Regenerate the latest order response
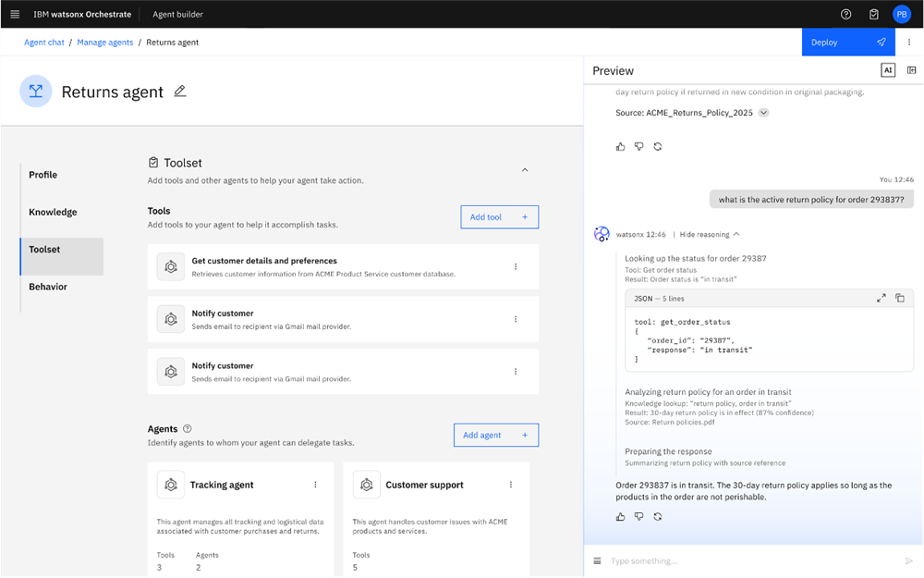 658,517
